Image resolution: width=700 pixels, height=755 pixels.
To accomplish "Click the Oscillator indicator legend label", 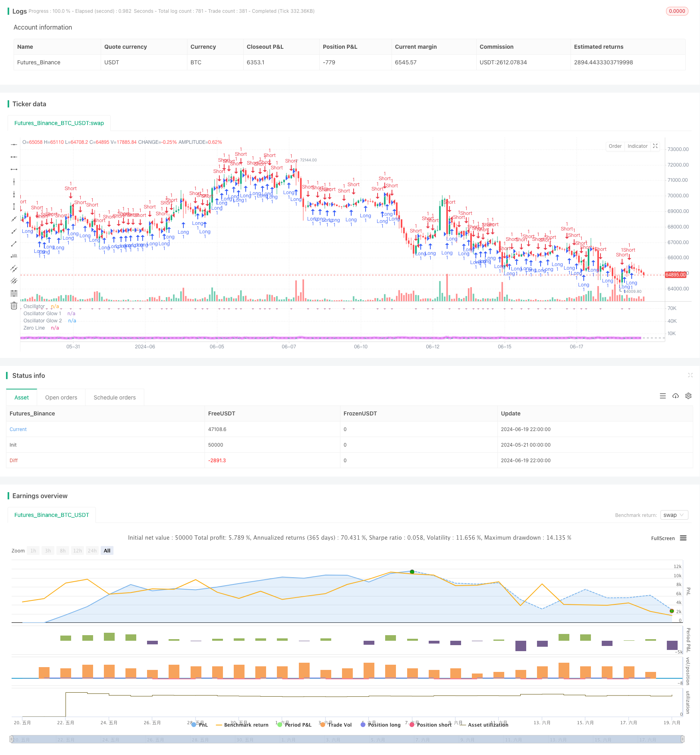I will (34, 306).
